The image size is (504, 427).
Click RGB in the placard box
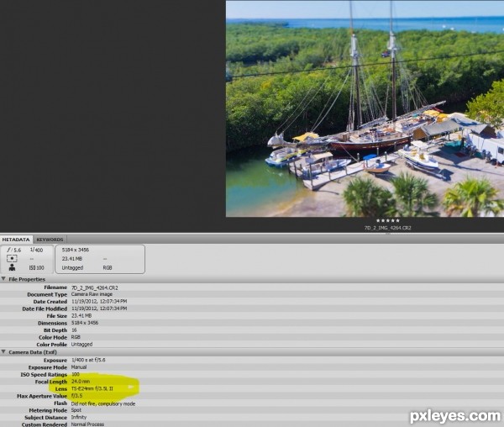pyautogui.click(x=108, y=267)
